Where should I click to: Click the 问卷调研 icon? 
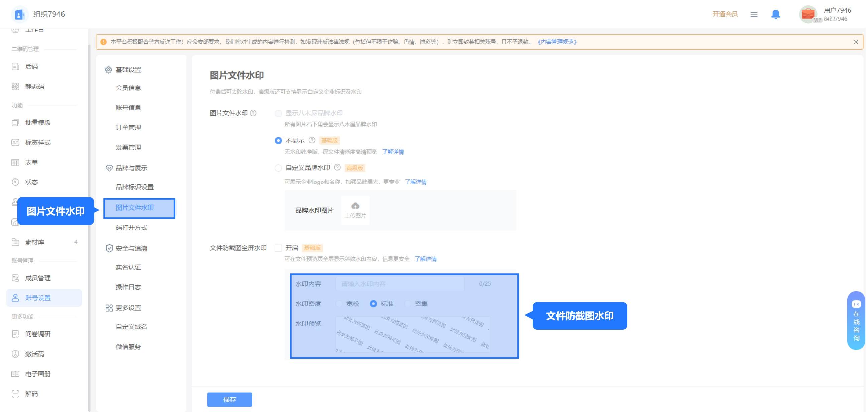coord(15,334)
